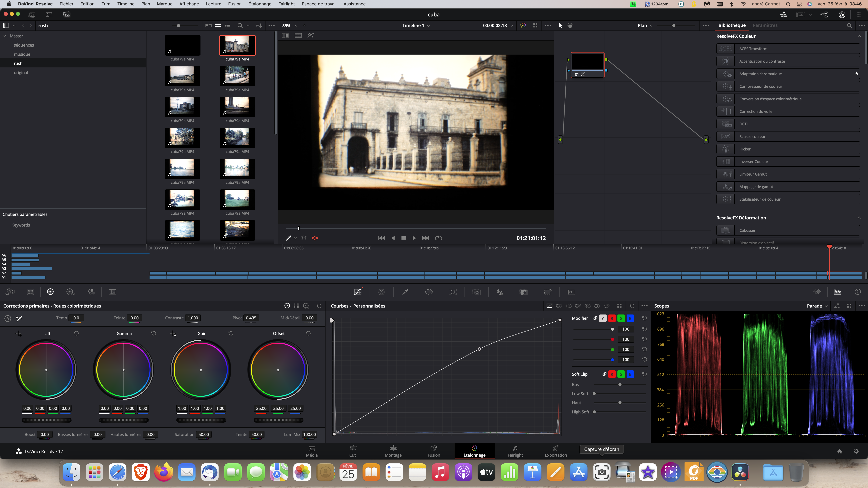Select the Qualifier eyedropper palette
The width and height of the screenshot is (868, 488).
click(405, 292)
